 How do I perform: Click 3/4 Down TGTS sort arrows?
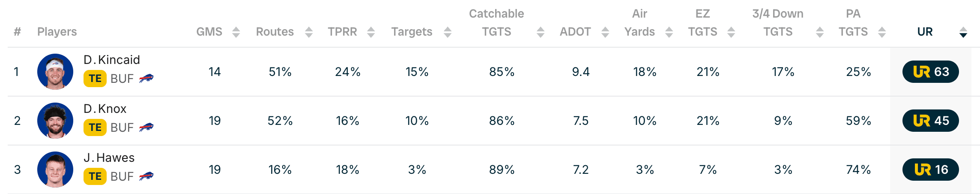(x=820, y=32)
